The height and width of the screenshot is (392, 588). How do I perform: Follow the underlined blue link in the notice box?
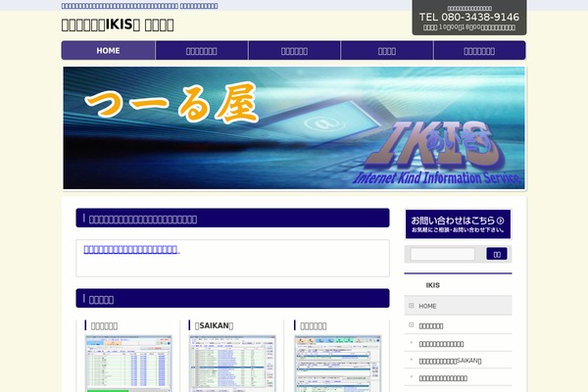click(x=131, y=250)
